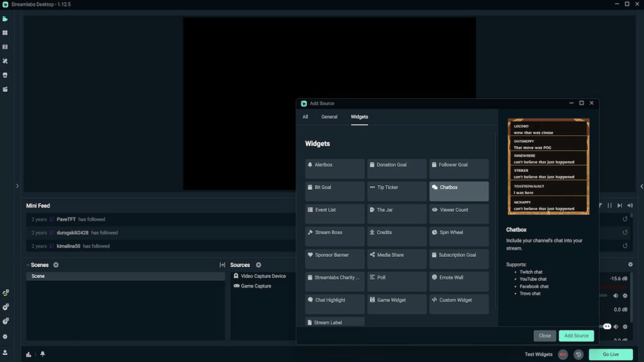Click the widgets list scrollbar
644x362 pixels.
497,219
